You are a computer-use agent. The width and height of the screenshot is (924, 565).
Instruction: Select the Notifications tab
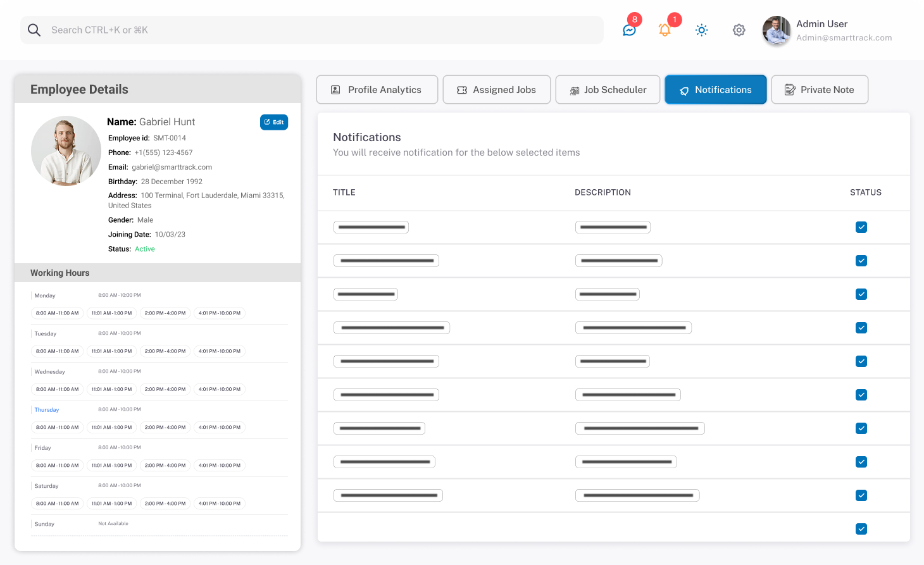[715, 90]
